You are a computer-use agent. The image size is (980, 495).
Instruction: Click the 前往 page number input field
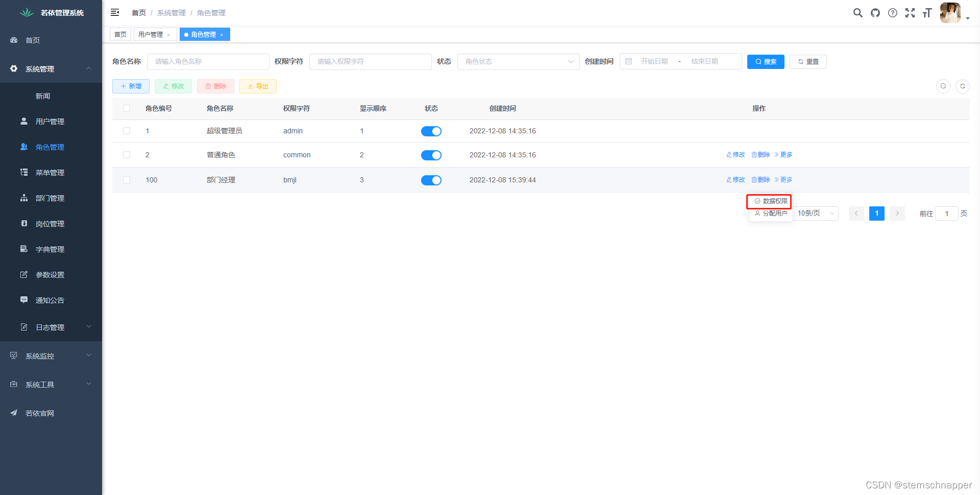947,213
